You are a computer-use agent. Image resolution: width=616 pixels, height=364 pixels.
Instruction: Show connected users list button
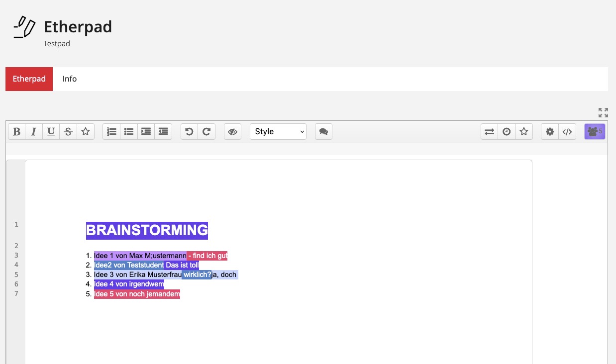click(x=595, y=132)
